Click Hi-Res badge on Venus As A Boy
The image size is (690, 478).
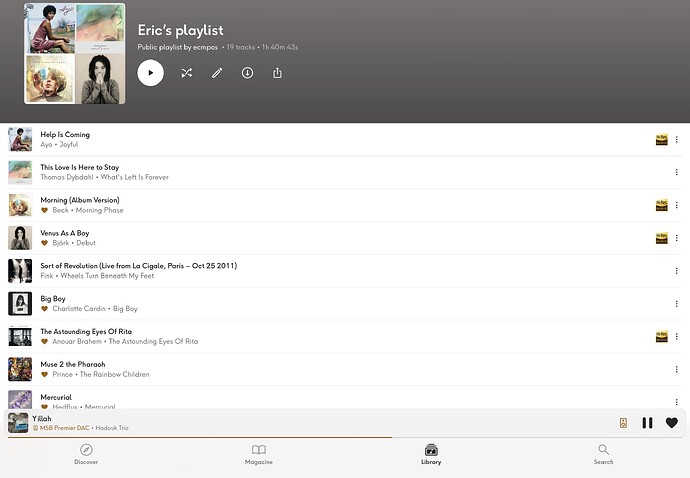661,238
